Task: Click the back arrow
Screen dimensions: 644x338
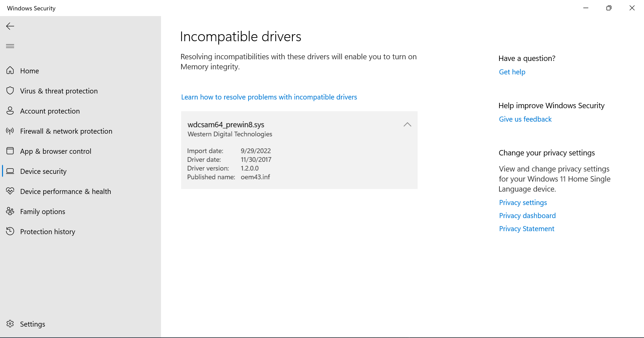Action: click(x=10, y=26)
